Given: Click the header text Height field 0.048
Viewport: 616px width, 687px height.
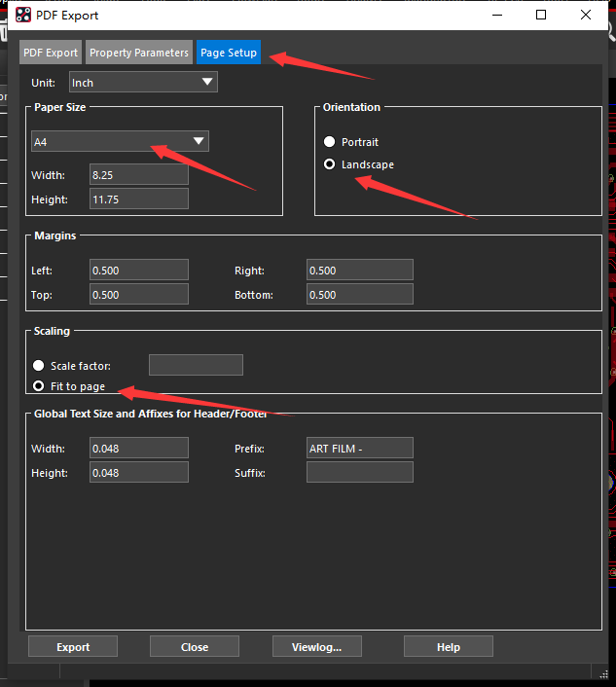Looking at the screenshot, I should point(139,472).
